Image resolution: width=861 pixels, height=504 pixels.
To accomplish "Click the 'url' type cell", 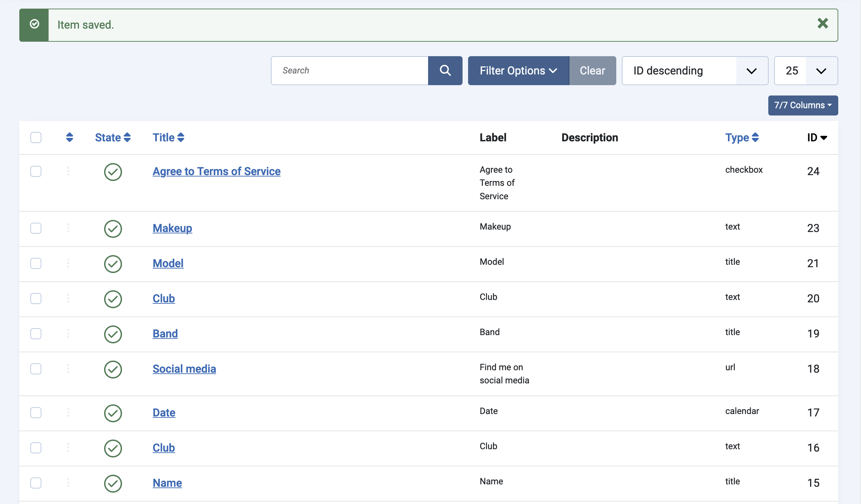I will pyautogui.click(x=730, y=367).
